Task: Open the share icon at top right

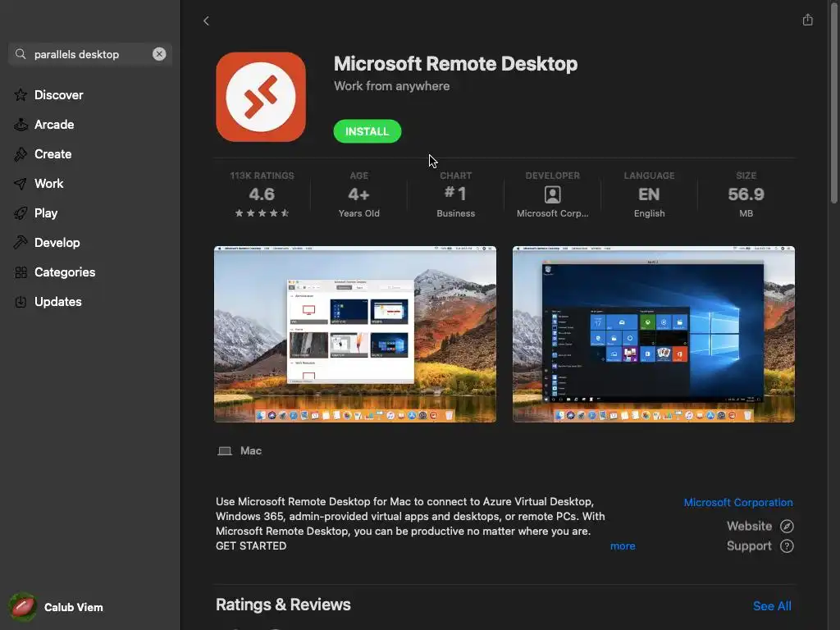Action: coord(807,20)
